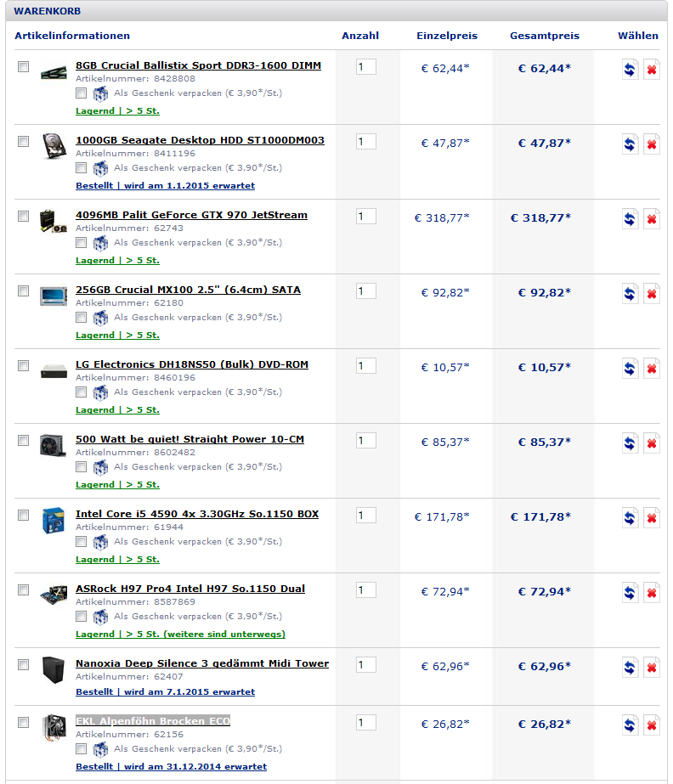Click gift box icon under ASRock H97
The image size is (673, 784).
tap(100, 617)
